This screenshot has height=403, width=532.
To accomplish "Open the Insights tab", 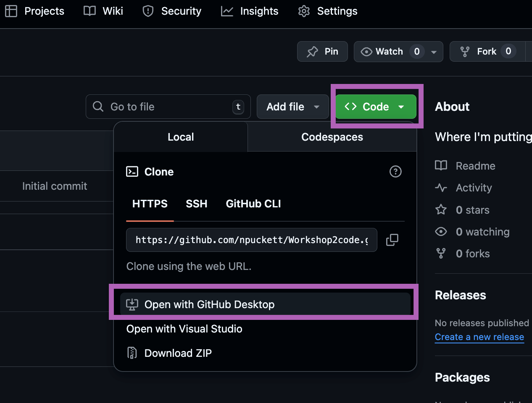I will tap(250, 11).
